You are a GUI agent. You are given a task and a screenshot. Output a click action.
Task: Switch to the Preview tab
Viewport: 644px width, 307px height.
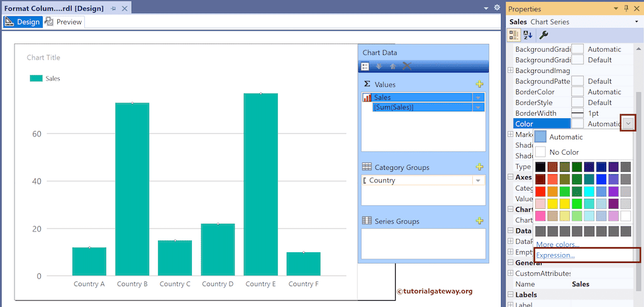64,22
